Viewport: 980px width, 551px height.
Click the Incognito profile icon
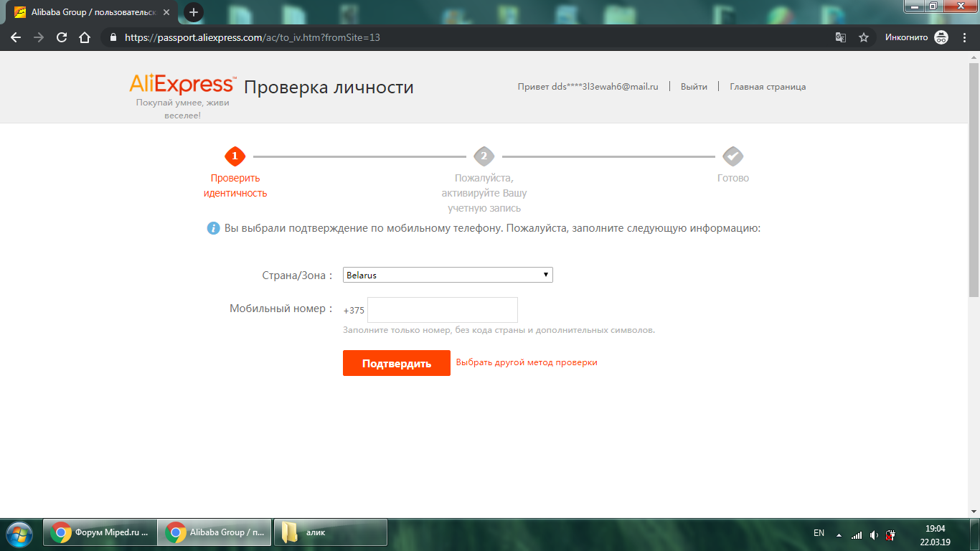point(941,37)
